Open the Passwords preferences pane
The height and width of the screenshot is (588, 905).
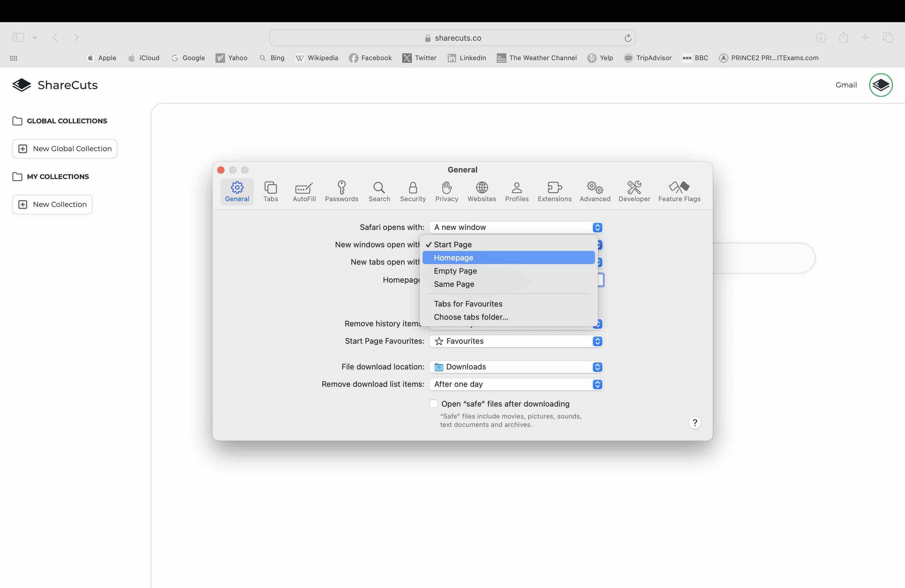[x=341, y=191]
